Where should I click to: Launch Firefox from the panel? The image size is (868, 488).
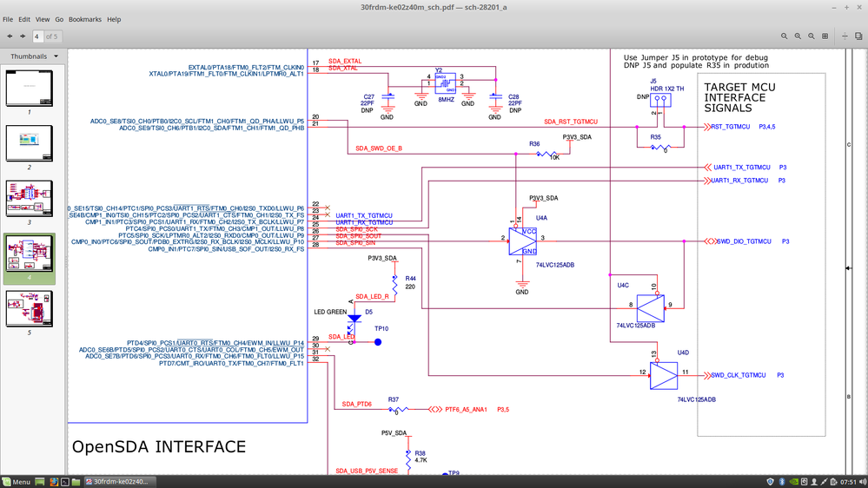pyautogui.click(x=54, y=482)
